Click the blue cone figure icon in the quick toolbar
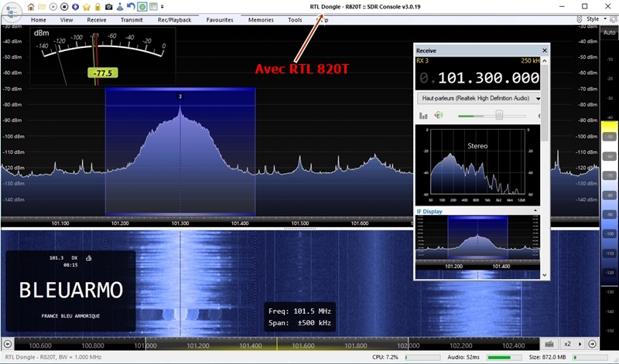The height and width of the screenshot is (364, 619). (x=120, y=7)
